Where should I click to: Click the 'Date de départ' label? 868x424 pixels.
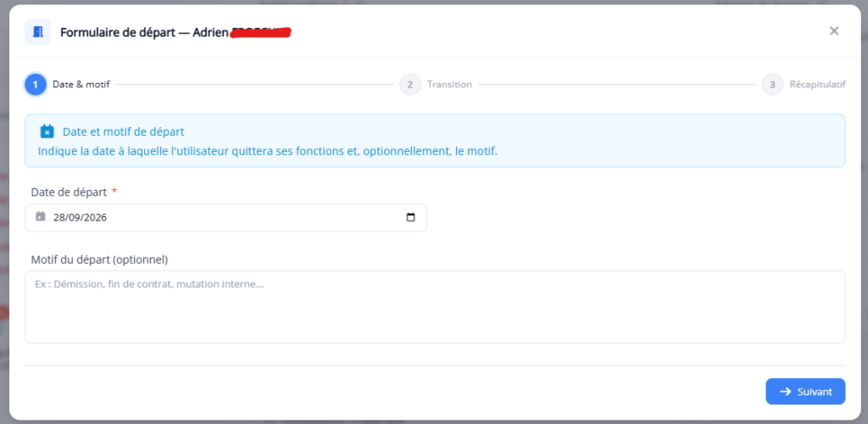(x=70, y=192)
